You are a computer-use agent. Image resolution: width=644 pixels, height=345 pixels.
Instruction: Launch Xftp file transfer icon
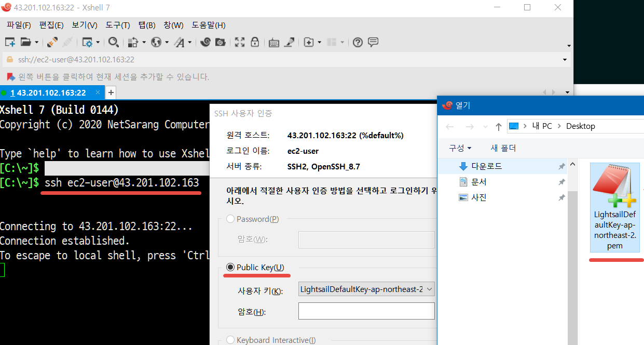[221, 43]
